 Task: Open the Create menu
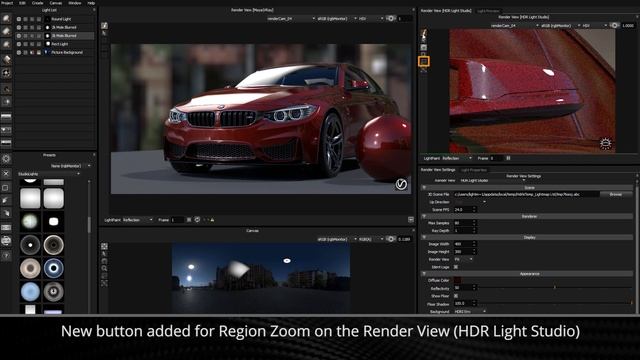tap(37, 3)
